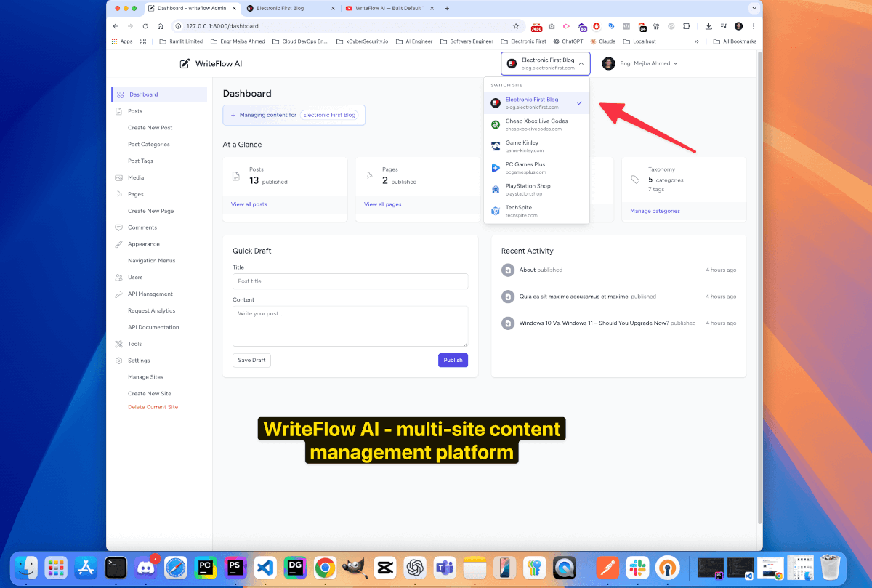Click the API Management key icon

(x=120, y=294)
